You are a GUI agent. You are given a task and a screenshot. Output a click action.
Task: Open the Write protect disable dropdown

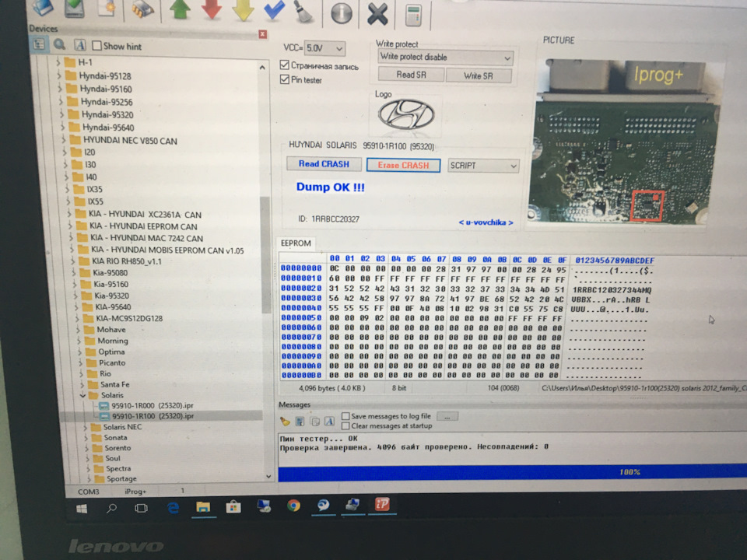[445, 57]
